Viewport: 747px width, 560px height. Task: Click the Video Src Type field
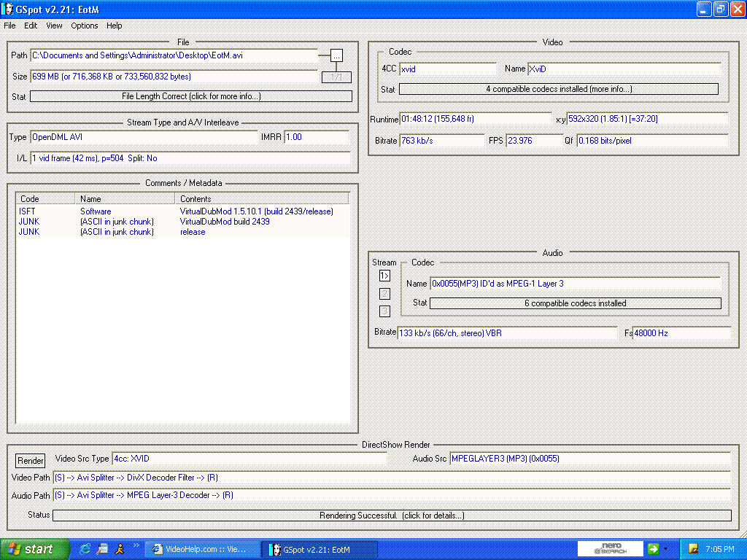pyautogui.click(x=249, y=459)
